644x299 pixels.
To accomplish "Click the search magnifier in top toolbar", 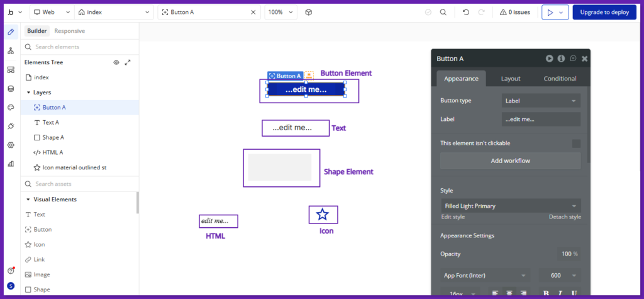I will (443, 12).
